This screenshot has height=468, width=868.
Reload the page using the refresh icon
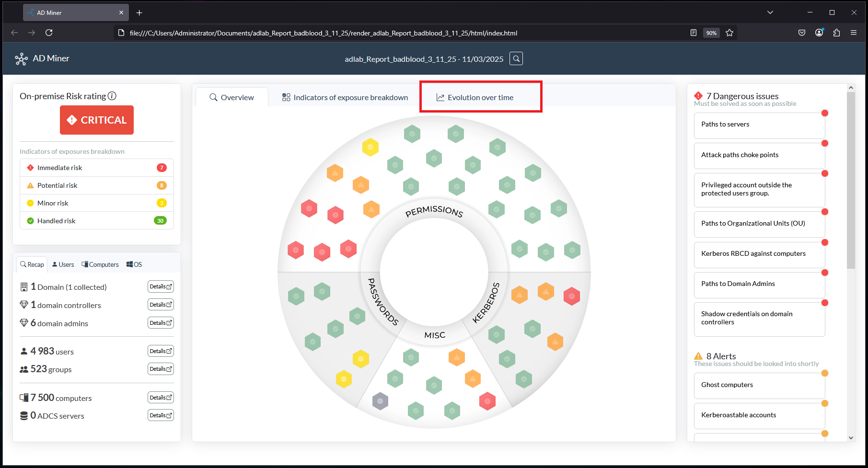(49, 33)
